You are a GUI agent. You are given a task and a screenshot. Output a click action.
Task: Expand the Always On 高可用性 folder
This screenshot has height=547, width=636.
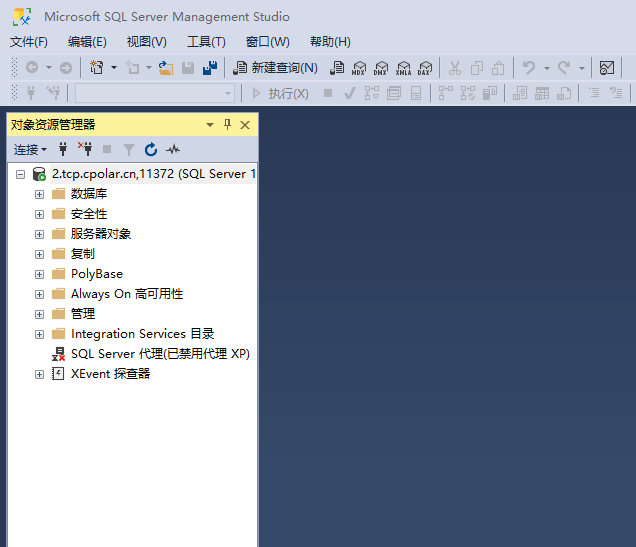[39, 294]
